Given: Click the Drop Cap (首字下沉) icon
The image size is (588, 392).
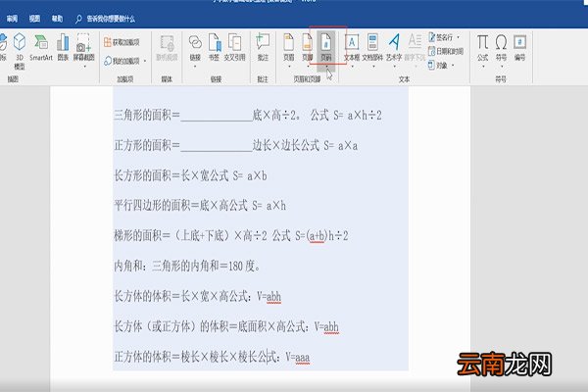Looking at the screenshot, I should pos(415,42).
